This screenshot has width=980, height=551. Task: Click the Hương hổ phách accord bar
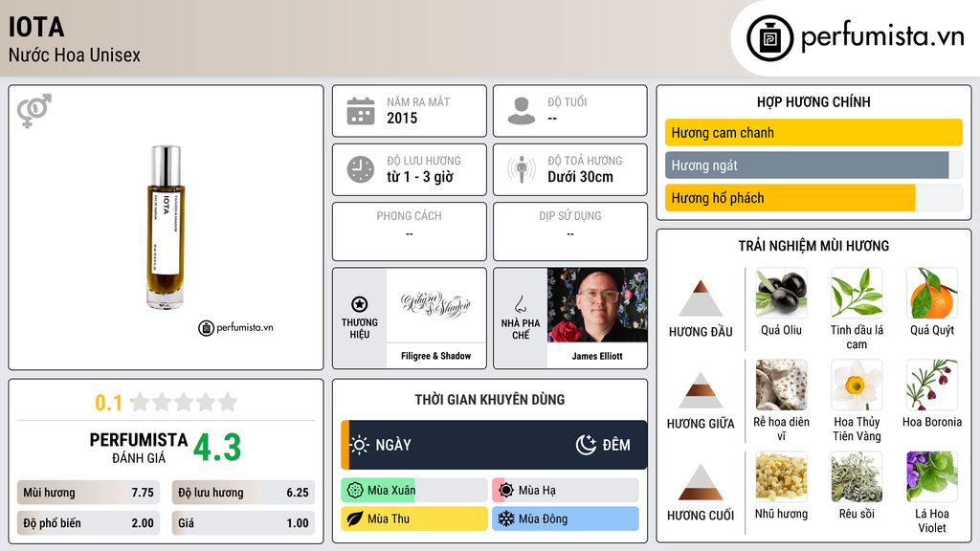tap(813, 198)
